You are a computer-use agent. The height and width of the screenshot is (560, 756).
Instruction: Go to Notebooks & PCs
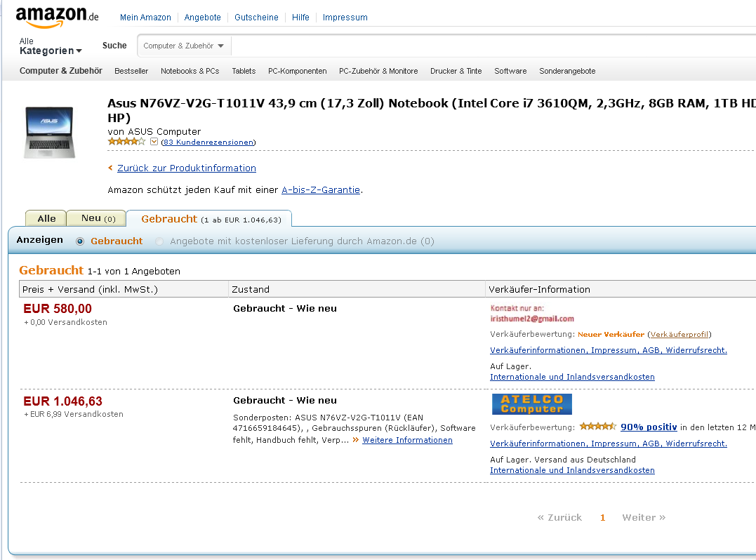[x=190, y=71]
